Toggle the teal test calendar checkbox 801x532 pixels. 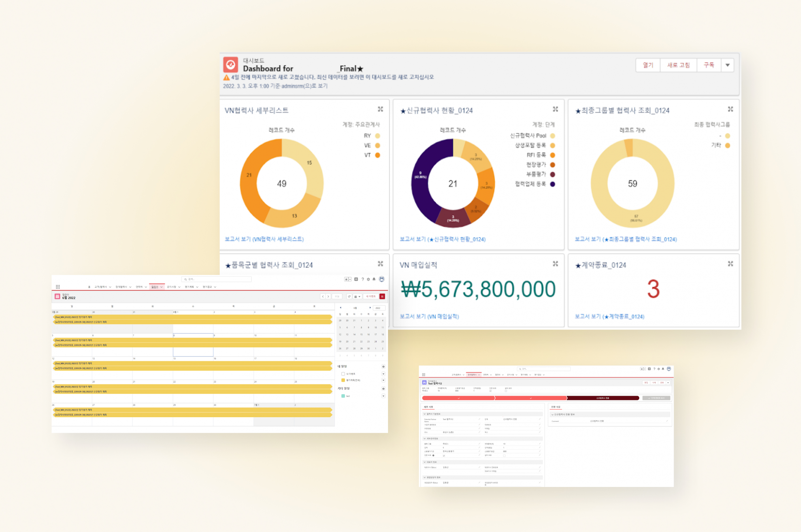pos(343,396)
